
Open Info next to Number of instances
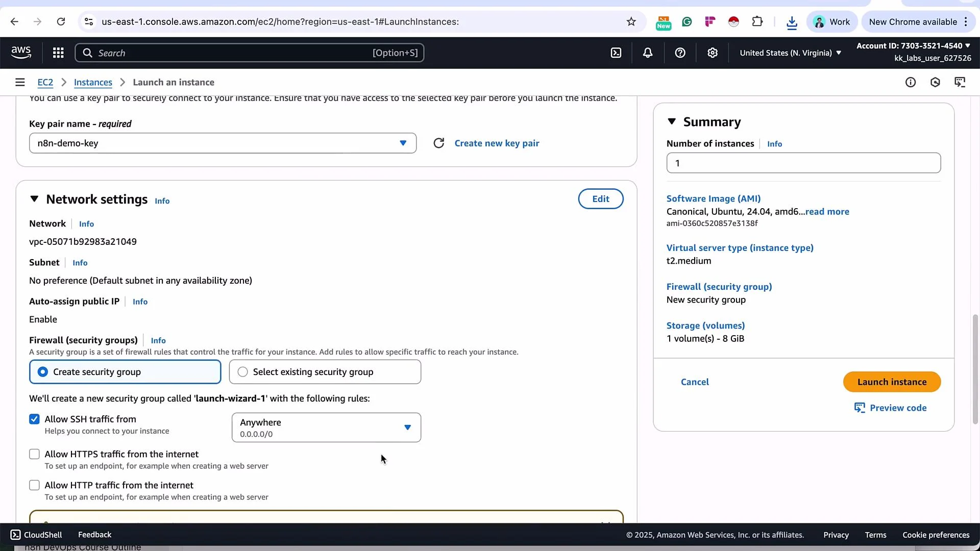774,144
